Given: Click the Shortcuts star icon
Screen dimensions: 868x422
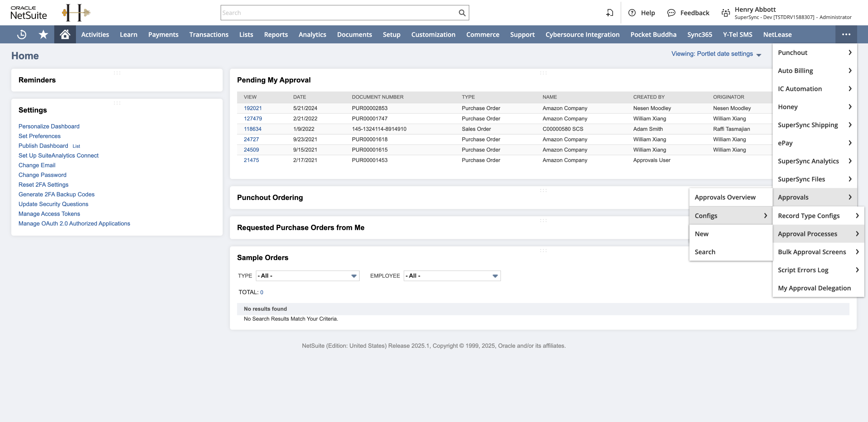Looking at the screenshot, I should [43, 34].
